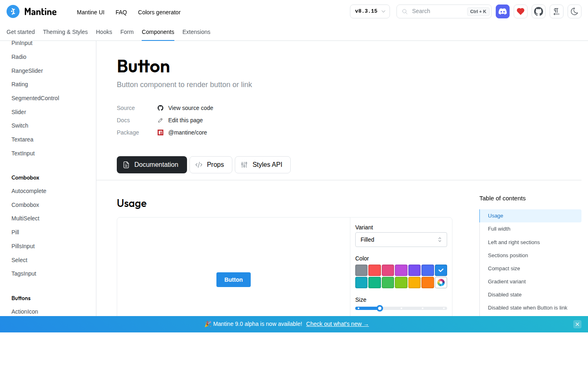This screenshot has width=588, height=368.
Task: Click the search magnifier icon
Action: click(405, 11)
